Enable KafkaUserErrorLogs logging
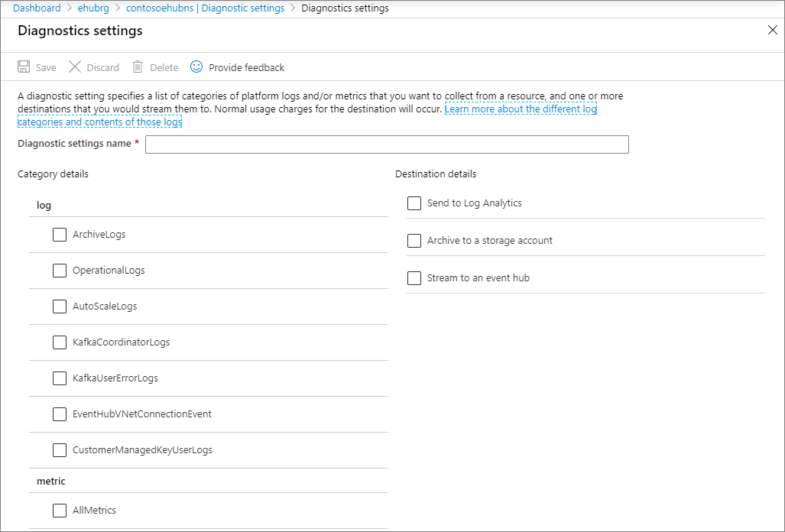The image size is (785, 532). (x=60, y=378)
